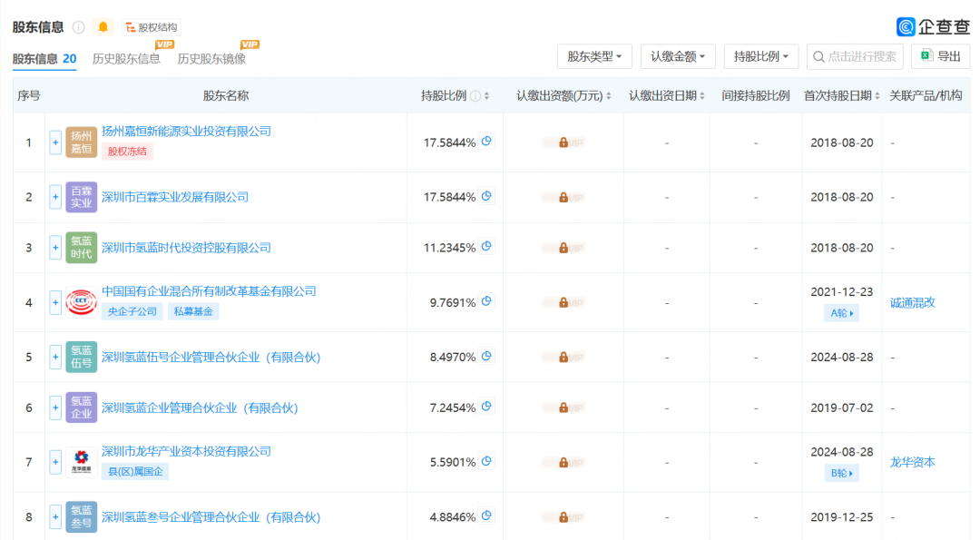The height and width of the screenshot is (540, 980).
Task: Expand row 7 深圳市龙华产业资本 plus button
Action: pos(55,462)
